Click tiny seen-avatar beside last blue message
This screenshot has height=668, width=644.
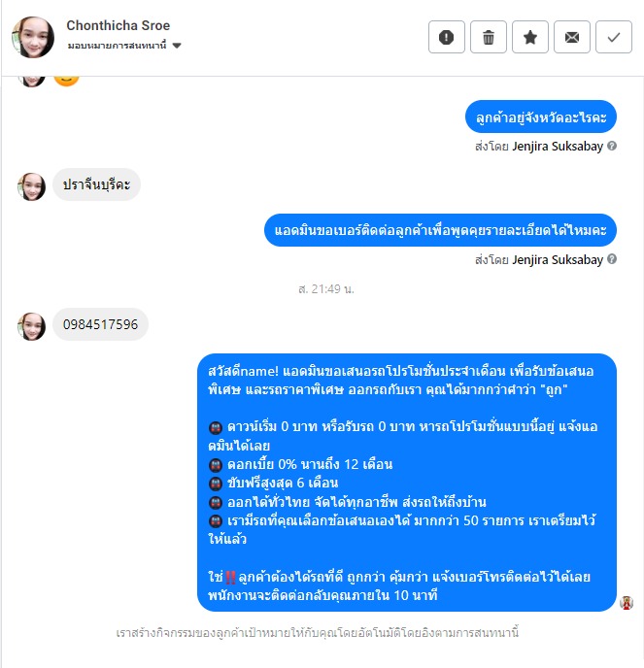coord(627,603)
